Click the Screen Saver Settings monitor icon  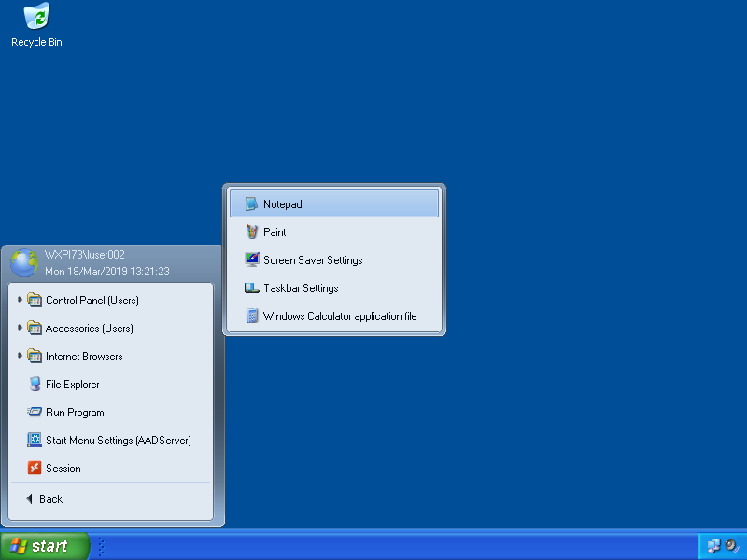(251, 260)
